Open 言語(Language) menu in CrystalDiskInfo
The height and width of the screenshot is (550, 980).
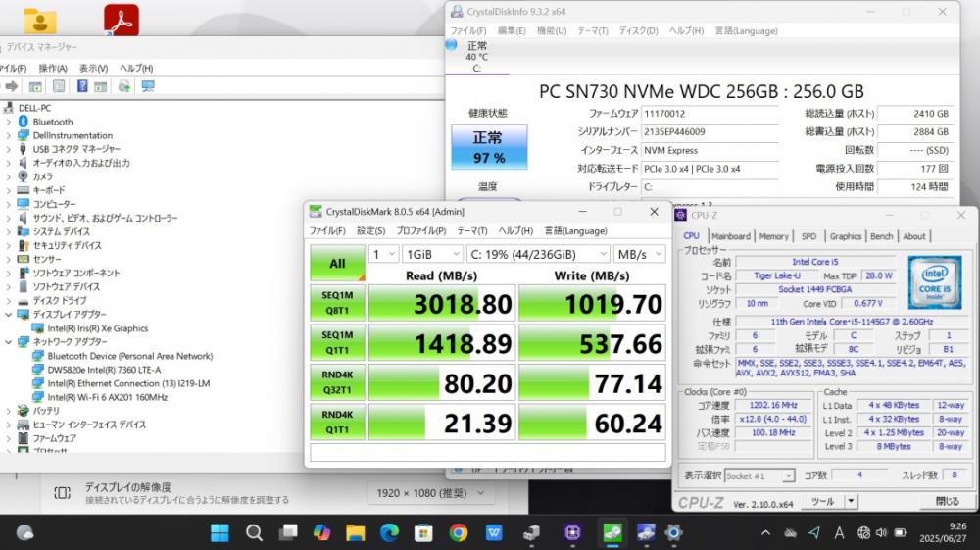point(746,30)
